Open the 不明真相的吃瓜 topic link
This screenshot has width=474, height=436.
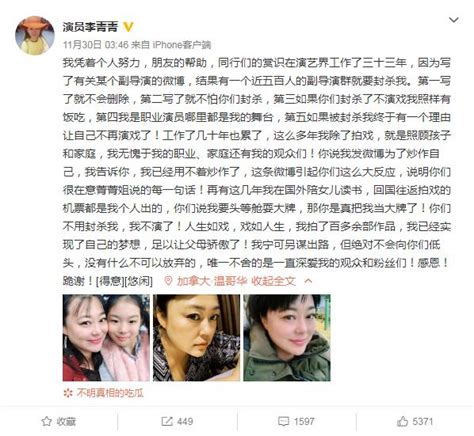click(x=110, y=393)
